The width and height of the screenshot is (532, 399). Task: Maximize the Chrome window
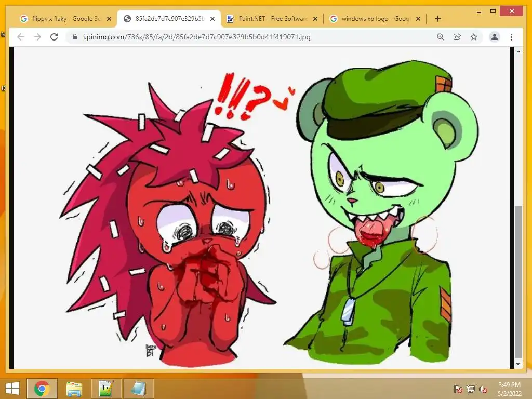click(x=493, y=11)
